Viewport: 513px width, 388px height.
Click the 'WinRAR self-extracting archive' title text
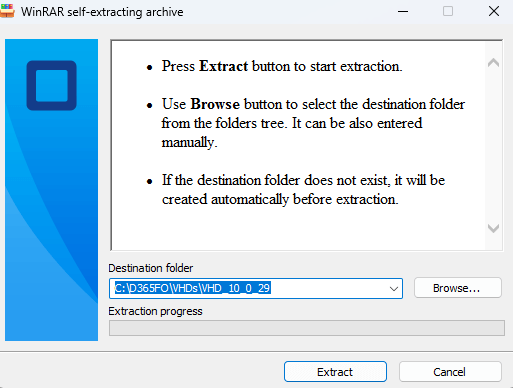point(102,12)
